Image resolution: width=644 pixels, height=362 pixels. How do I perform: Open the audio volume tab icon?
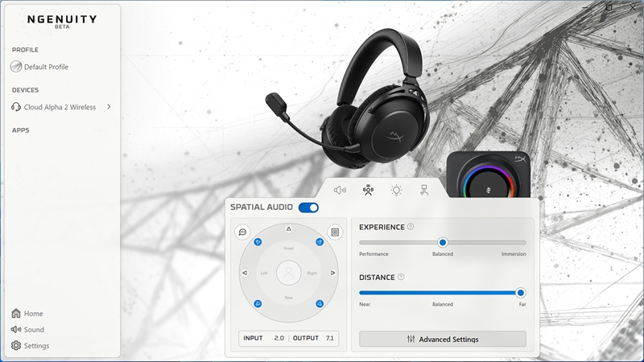tap(340, 191)
